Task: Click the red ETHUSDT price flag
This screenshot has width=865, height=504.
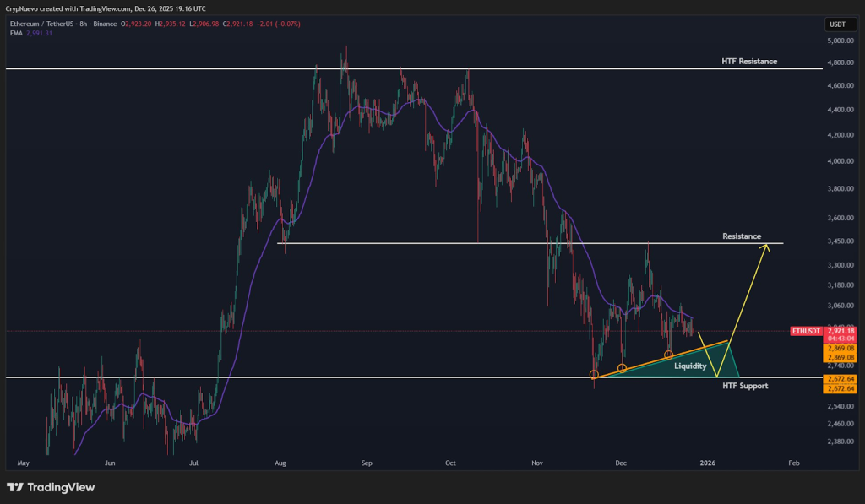Action: [806, 331]
